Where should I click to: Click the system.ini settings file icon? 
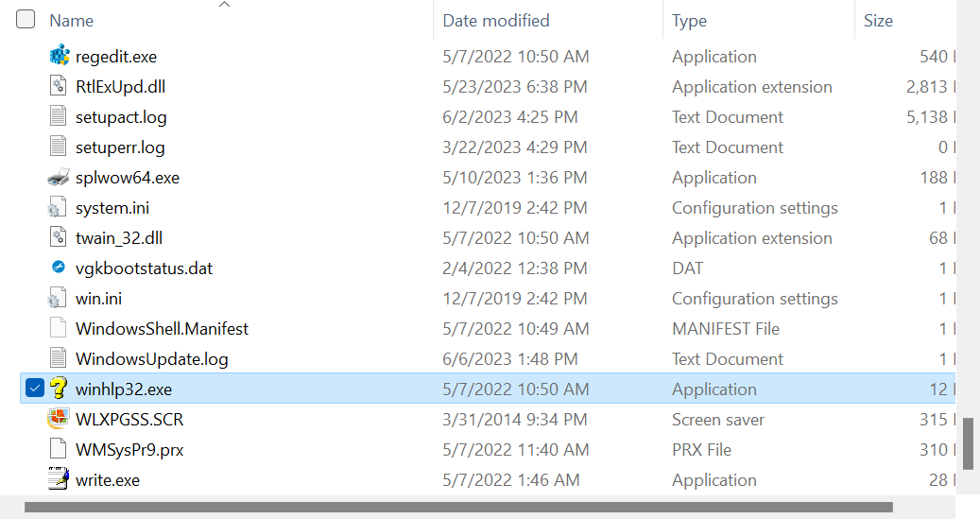[x=57, y=207]
